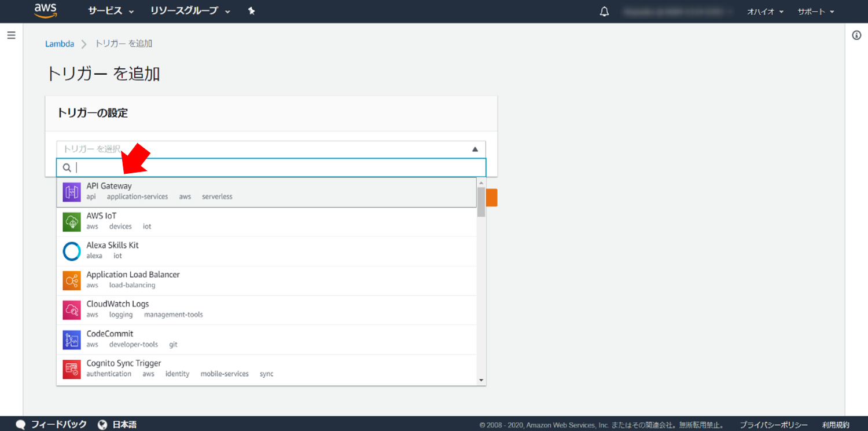
Task: Open the フィードバック link
Action: pyautogui.click(x=58, y=425)
